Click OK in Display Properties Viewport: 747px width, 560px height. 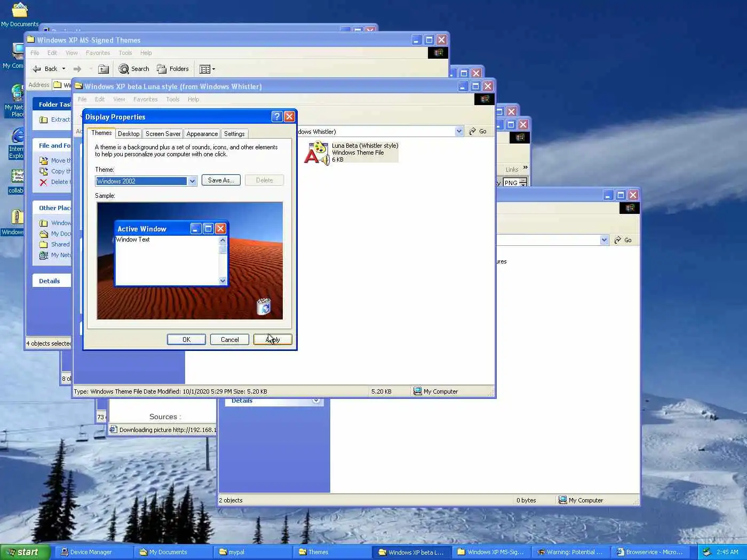186,340
